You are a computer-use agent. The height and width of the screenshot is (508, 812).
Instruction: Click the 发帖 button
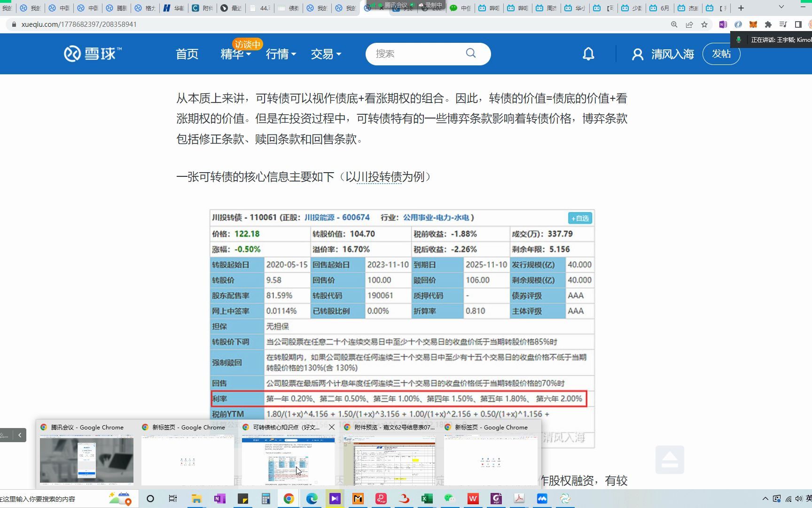pos(721,54)
